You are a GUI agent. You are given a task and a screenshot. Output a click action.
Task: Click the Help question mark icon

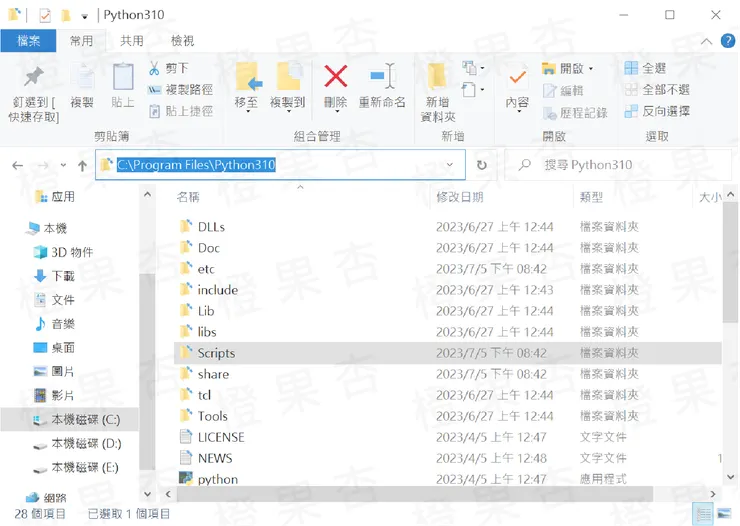tap(728, 41)
